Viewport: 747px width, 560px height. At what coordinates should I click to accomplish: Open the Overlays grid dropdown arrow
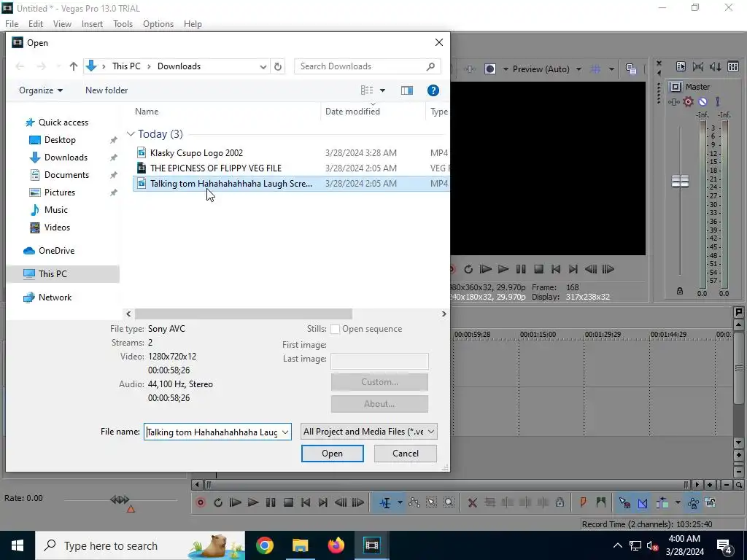[x=611, y=69]
